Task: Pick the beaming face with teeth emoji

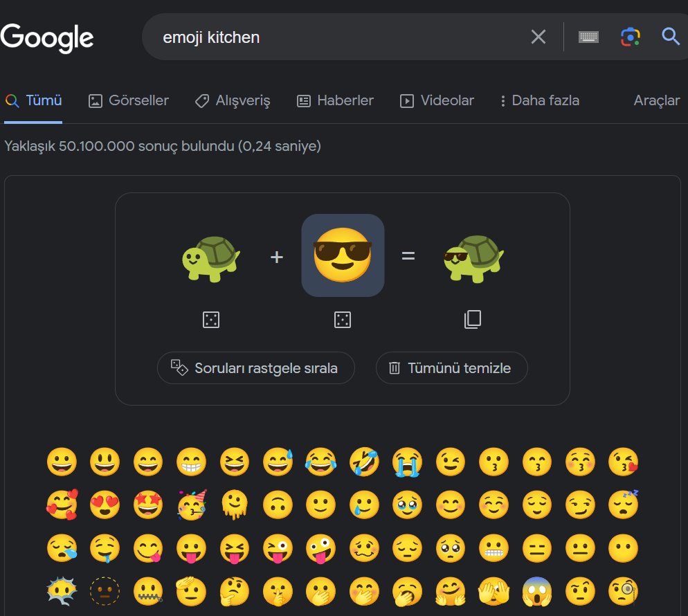Action: point(191,462)
